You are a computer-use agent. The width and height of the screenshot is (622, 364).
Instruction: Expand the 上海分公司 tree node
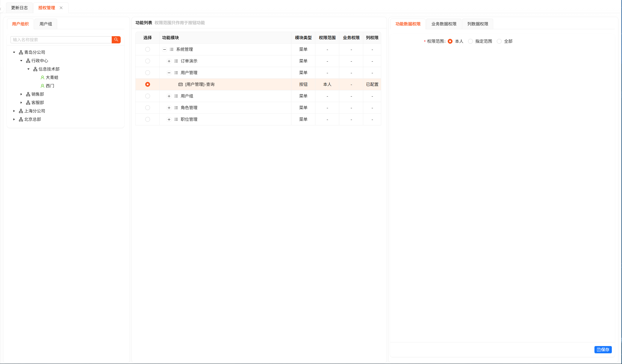(x=14, y=111)
